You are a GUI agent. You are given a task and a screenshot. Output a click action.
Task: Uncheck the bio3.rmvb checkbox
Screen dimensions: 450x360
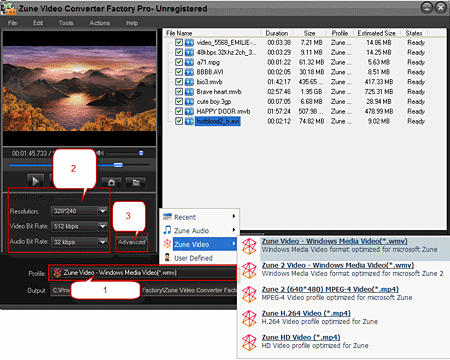[x=179, y=82]
